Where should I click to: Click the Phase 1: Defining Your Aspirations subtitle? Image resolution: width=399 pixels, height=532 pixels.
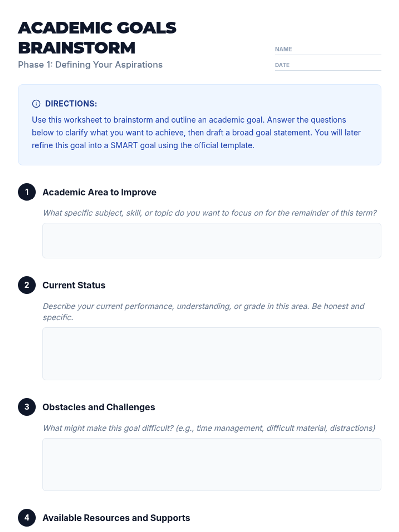[x=90, y=65]
